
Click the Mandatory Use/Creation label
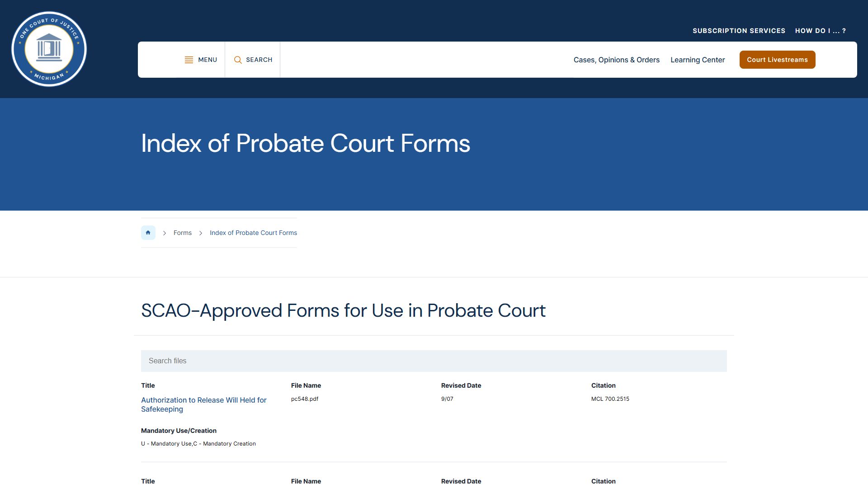[179, 431]
